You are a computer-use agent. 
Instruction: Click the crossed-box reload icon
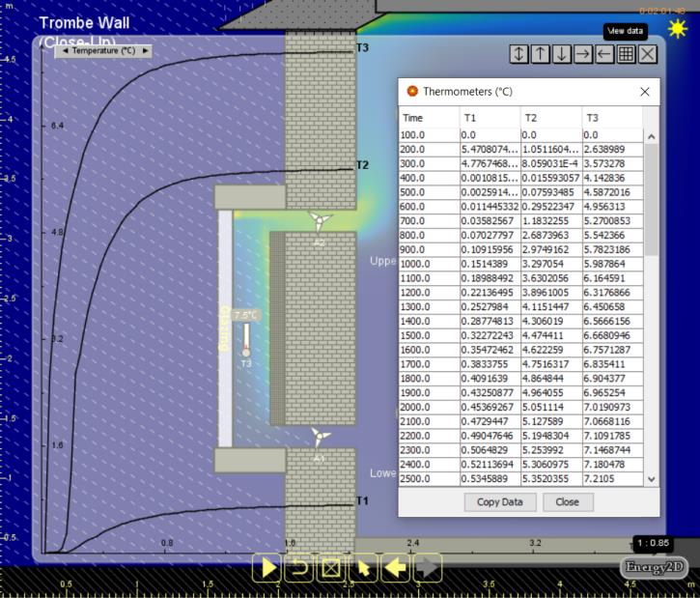[331, 567]
